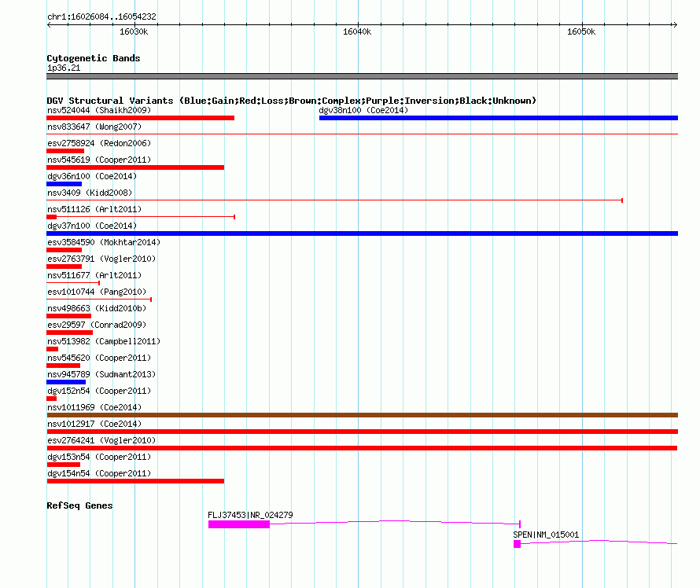Select the red nsv498663 bar
The image size is (700, 588).
click(x=68, y=316)
